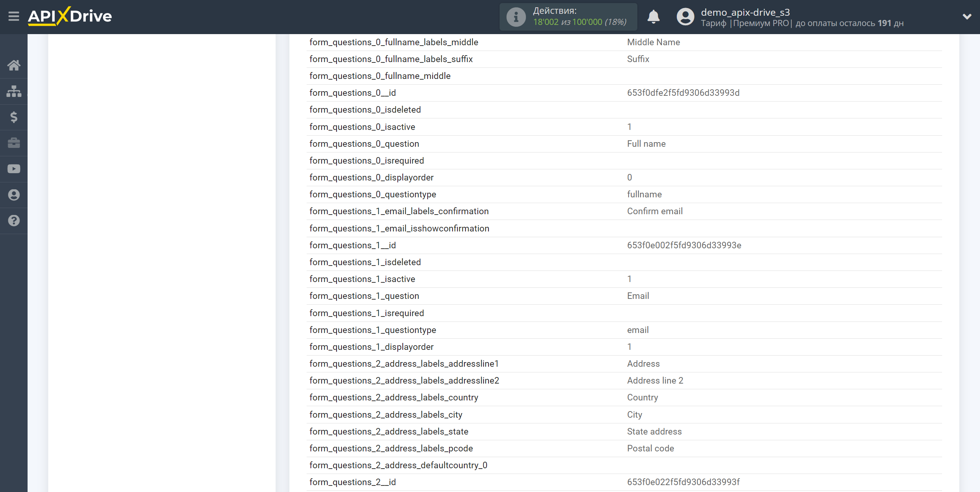The image size is (980, 492).
Task: Select the form_questions_0_isrequired row
Action: [624, 161]
